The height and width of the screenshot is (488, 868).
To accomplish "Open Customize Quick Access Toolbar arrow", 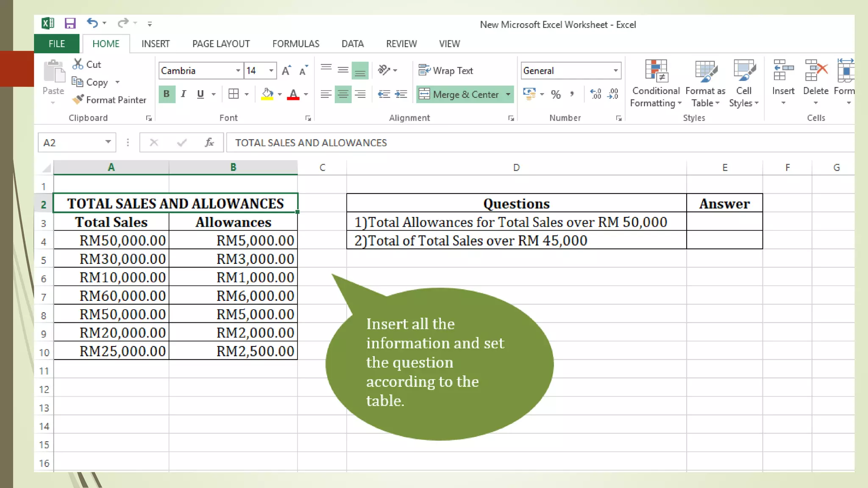I will (150, 24).
